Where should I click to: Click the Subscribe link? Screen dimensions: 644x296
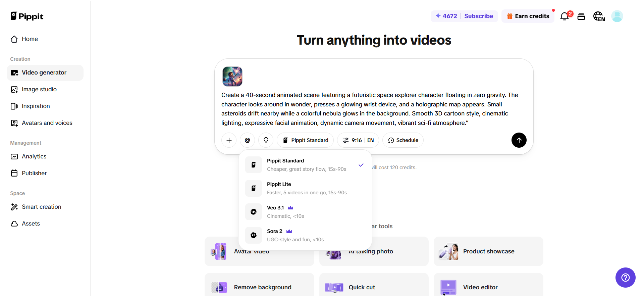[479, 16]
